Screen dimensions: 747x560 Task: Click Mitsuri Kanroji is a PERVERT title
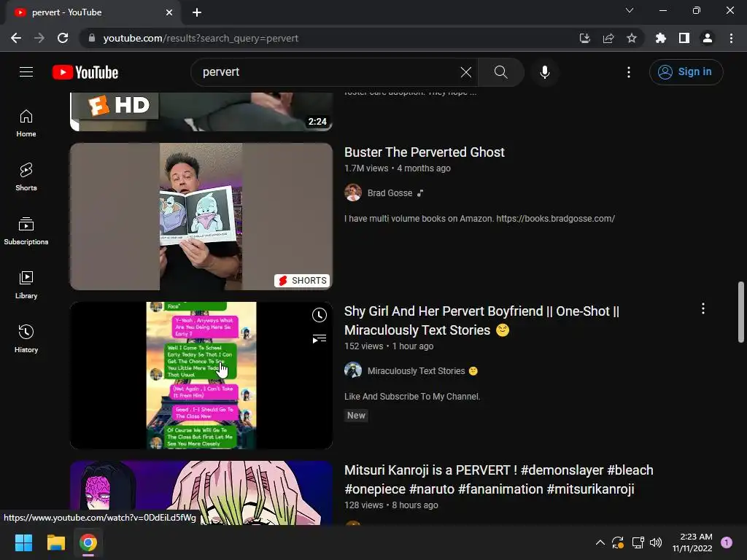point(498,480)
